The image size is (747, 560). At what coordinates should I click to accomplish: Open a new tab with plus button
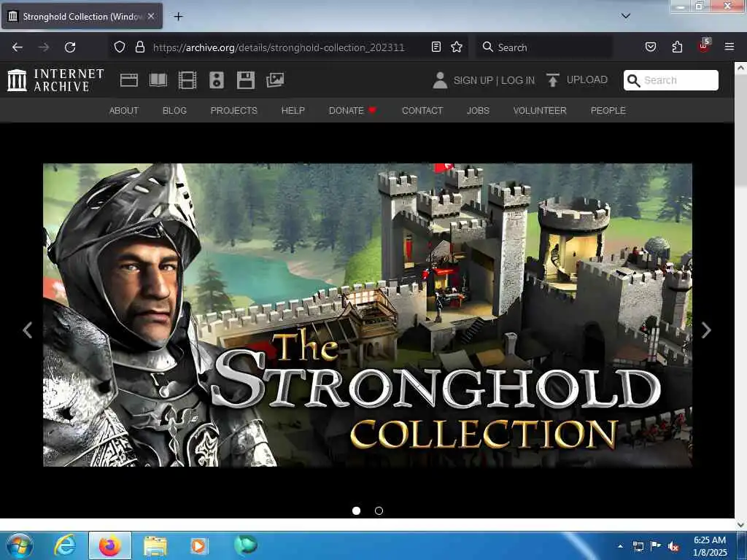178,17
